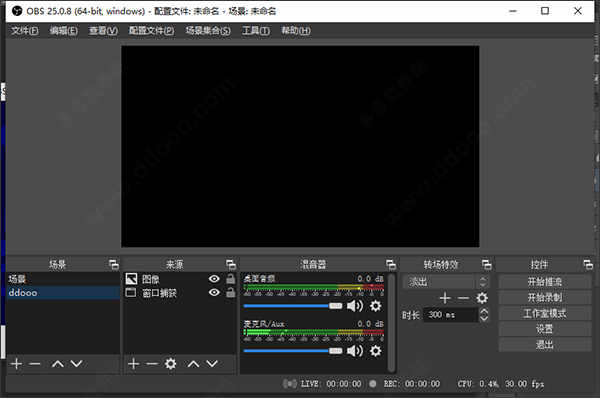The image size is (600, 398).
Task: Undock the 来源 panel with its float icon
Action: coord(231,264)
